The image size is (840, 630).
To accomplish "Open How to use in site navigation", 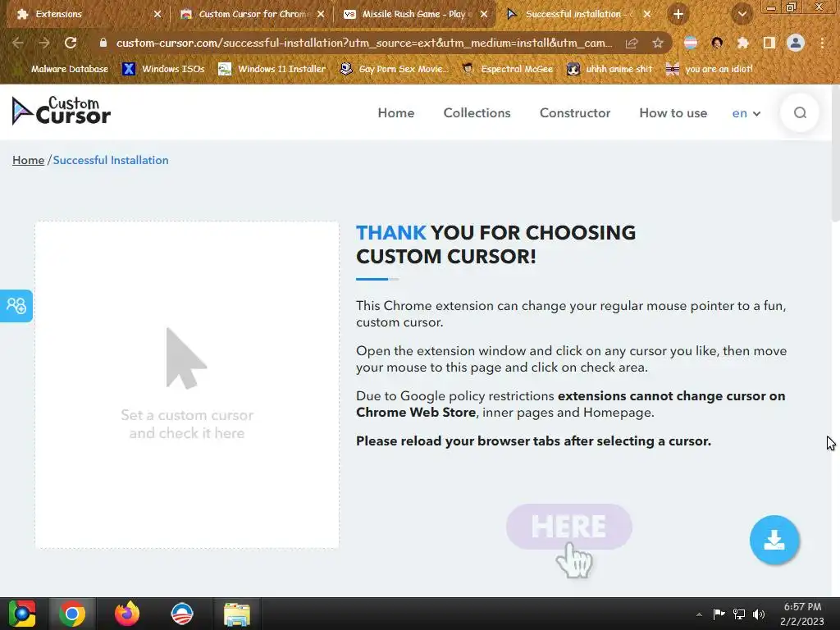I will [x=673, y=113].
